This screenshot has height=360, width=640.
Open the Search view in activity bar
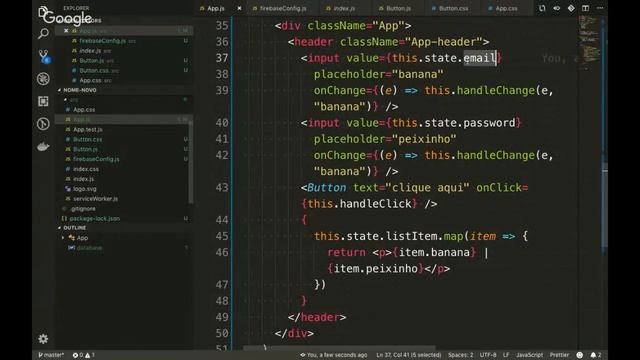point(43,33)
